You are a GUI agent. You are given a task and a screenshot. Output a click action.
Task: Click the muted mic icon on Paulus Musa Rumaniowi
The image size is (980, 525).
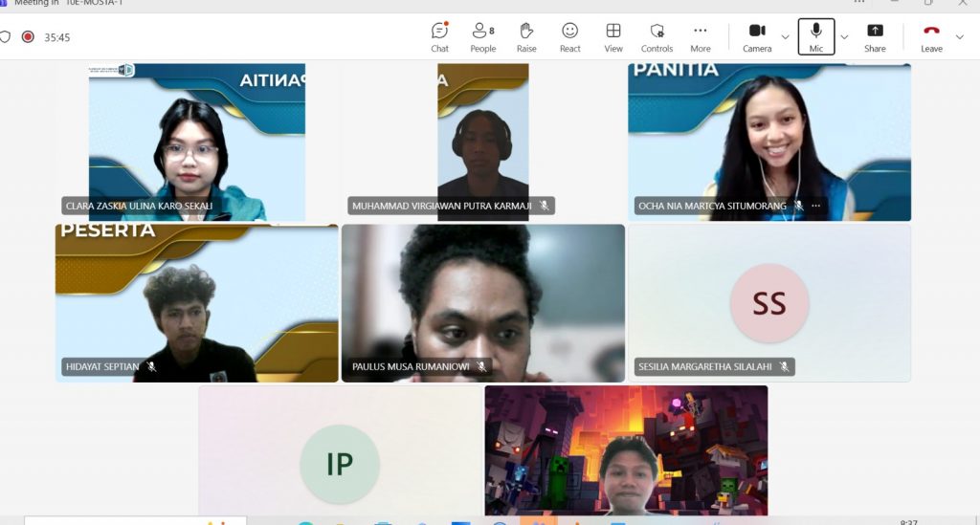coord(482,366)
